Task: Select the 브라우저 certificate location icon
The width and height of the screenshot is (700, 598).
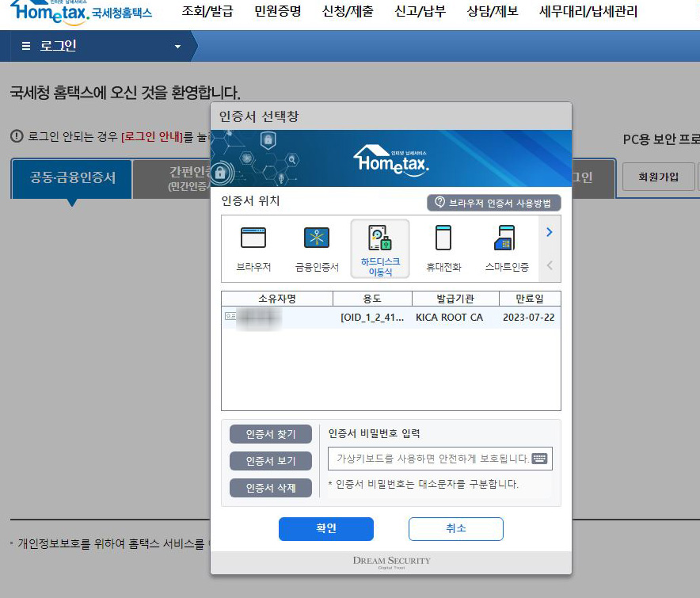Action: click(x=253, y=249)
